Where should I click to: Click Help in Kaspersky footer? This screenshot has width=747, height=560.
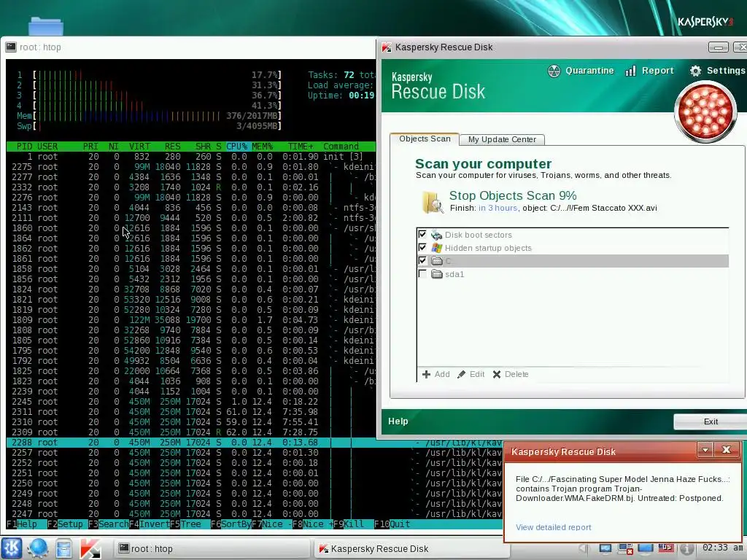(x=398, y=421)
